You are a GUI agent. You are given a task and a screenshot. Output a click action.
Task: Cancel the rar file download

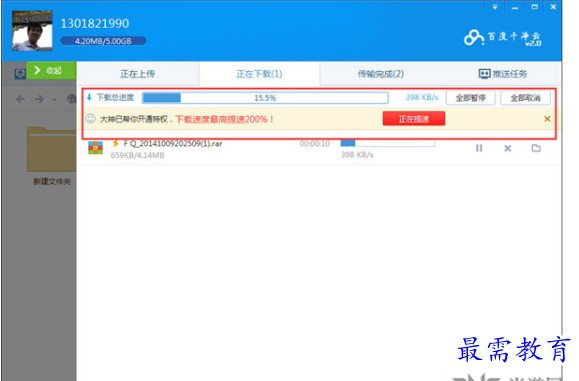(508, 148)
